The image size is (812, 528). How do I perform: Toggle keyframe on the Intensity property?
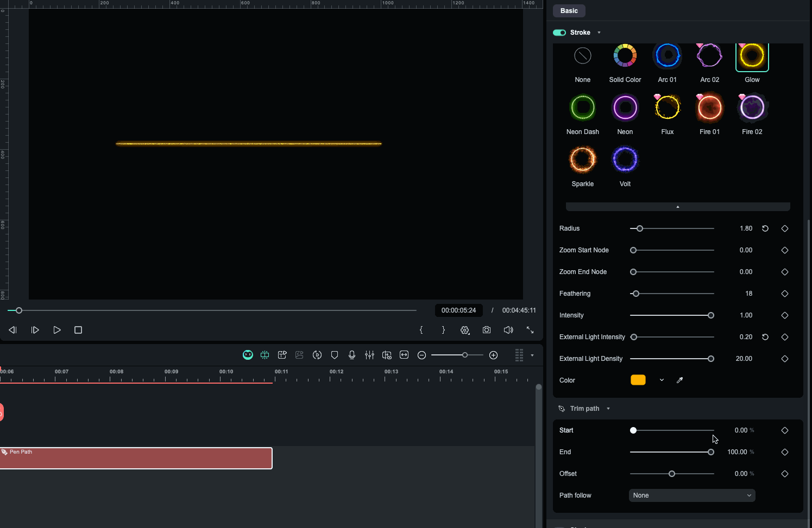pyautogui.click(x=784, y=315)
